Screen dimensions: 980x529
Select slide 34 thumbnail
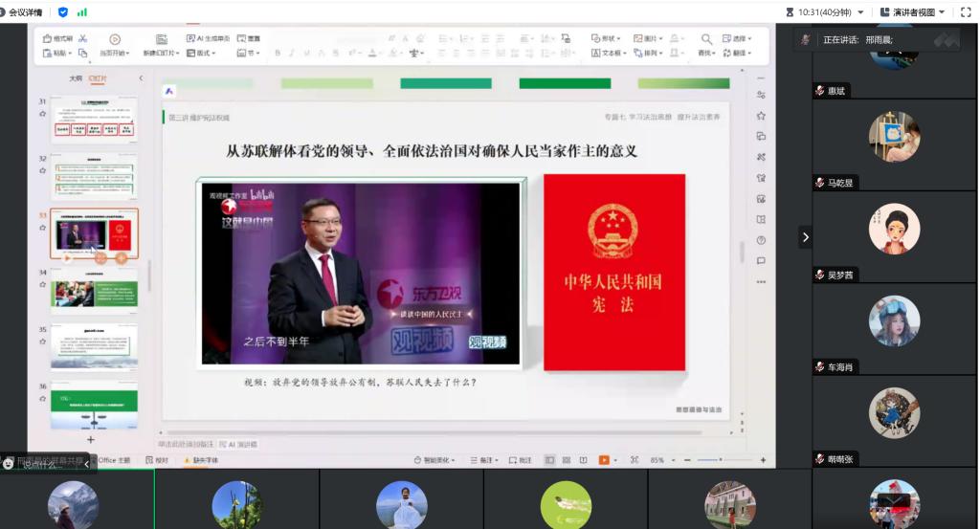pyautogui.click(x=94, y=289)
